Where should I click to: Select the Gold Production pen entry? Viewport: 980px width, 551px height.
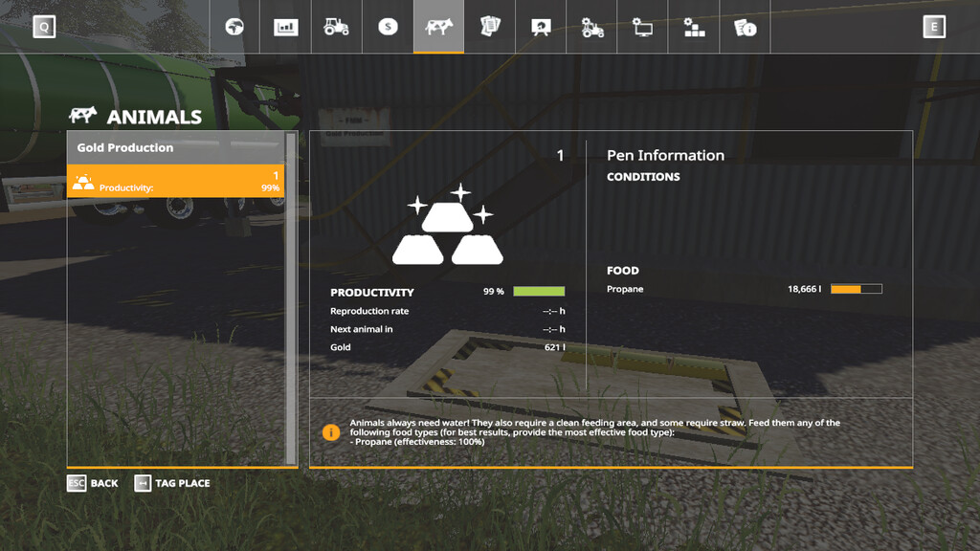[176, 181]
